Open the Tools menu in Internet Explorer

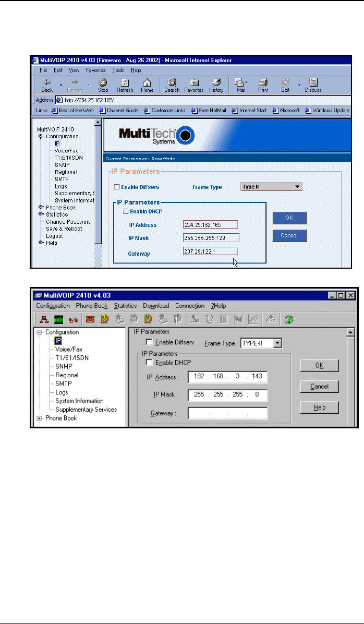point(118,70)
